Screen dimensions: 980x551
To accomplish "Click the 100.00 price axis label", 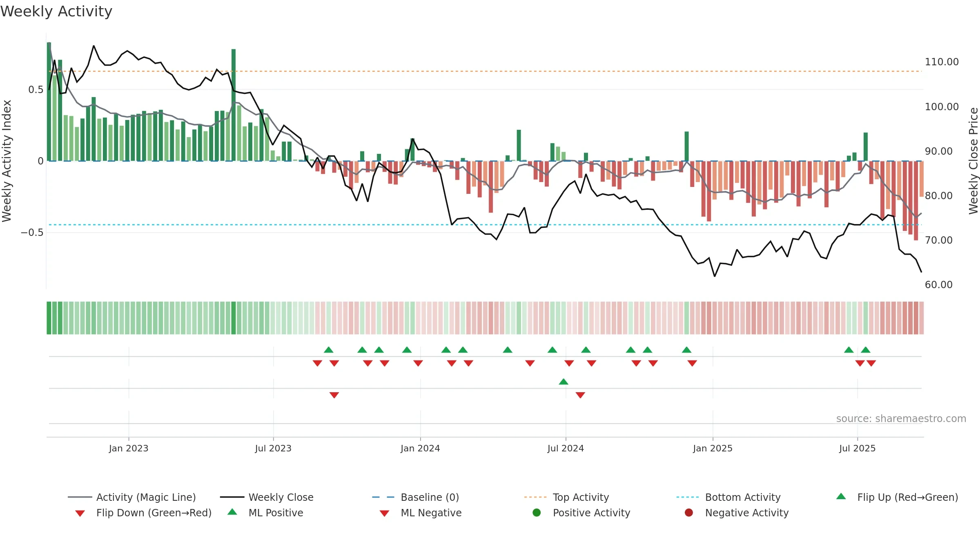I will 942,107.
